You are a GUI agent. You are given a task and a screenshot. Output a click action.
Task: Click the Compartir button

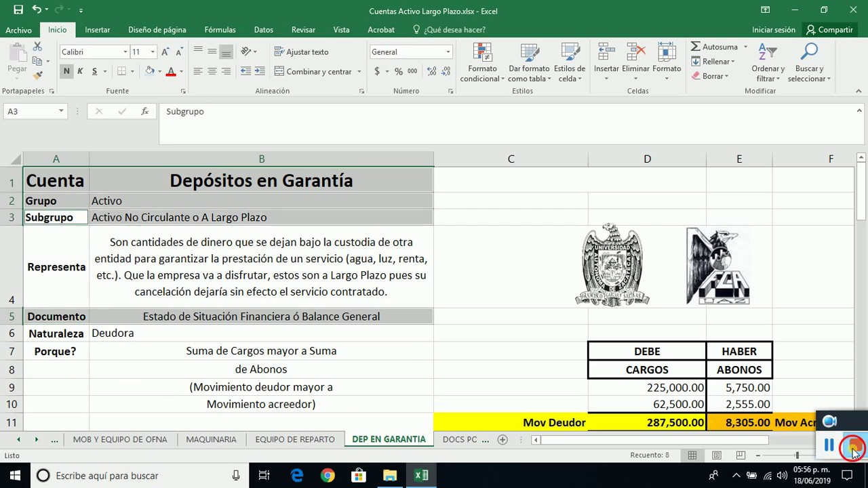pyautogui.click(x=829, y=30)
